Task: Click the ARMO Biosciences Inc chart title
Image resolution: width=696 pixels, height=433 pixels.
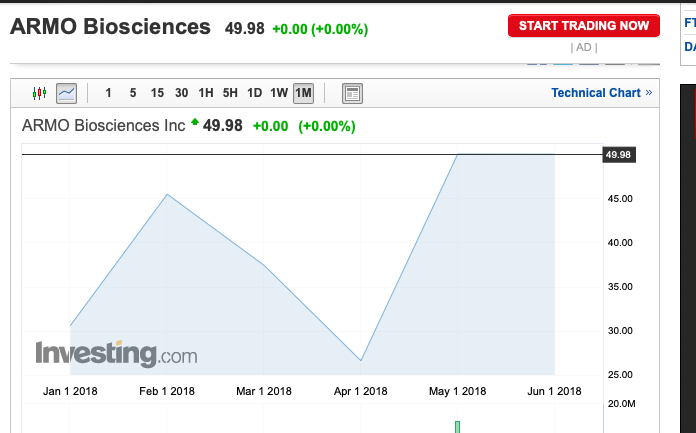Action: click(103, 126)
